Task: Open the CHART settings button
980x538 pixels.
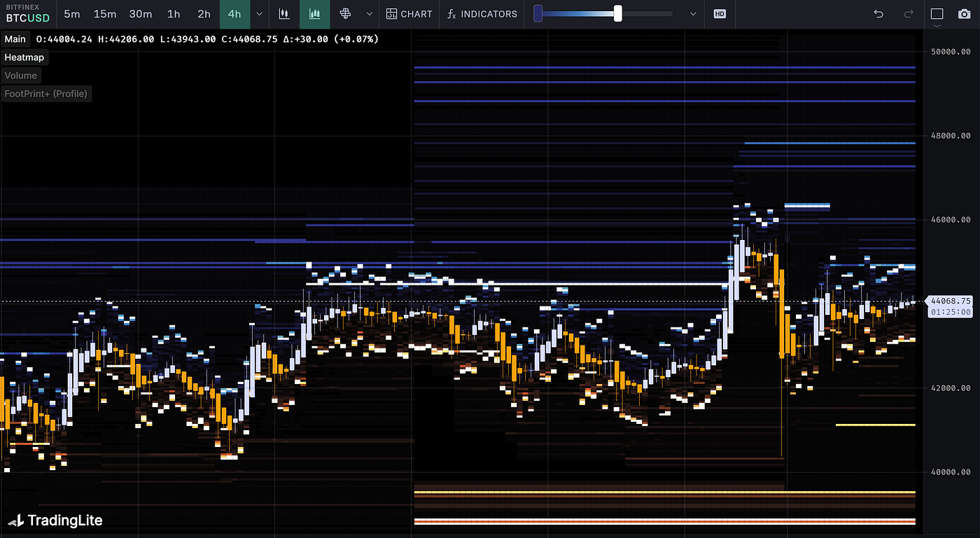Action: point(409,14)
